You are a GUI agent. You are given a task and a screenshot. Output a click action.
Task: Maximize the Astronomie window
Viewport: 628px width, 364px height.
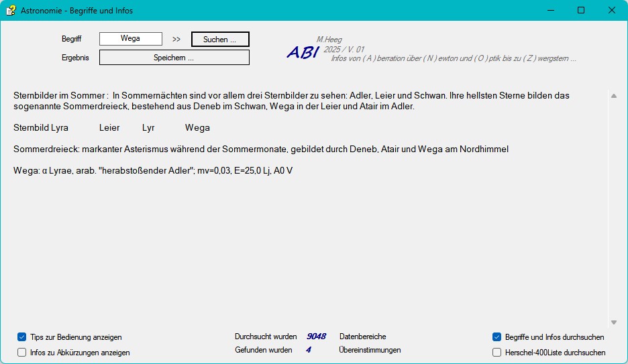(x=581, y=11)
